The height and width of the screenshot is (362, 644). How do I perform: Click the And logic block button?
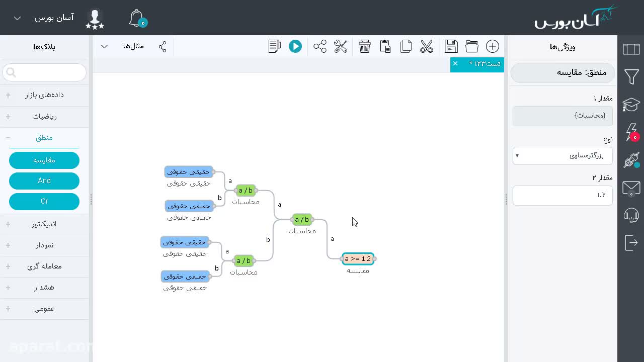(x=44, y=180)
